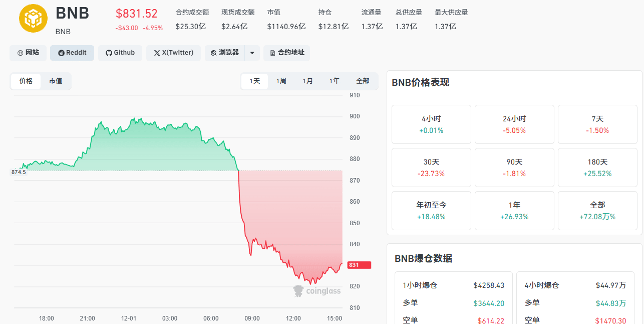644x324 pixels.
Task: Switch chart to 价格 tab
Action: 26,81
